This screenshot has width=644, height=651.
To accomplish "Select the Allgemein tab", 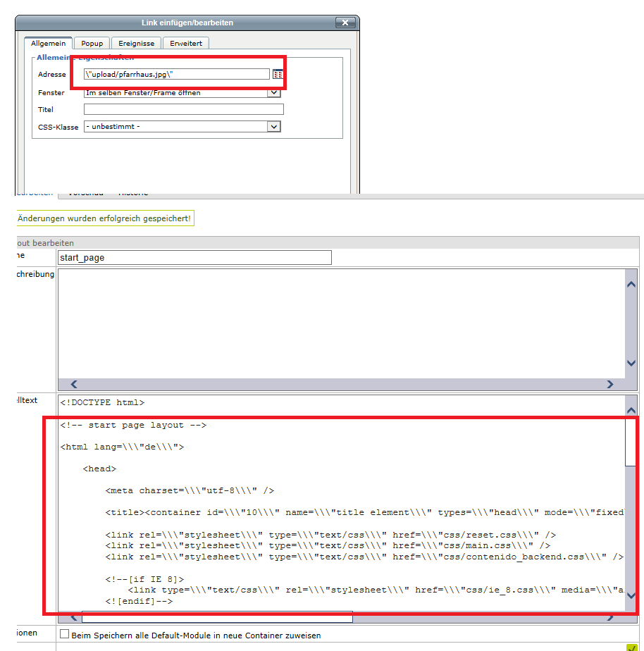I will point(48,44).
